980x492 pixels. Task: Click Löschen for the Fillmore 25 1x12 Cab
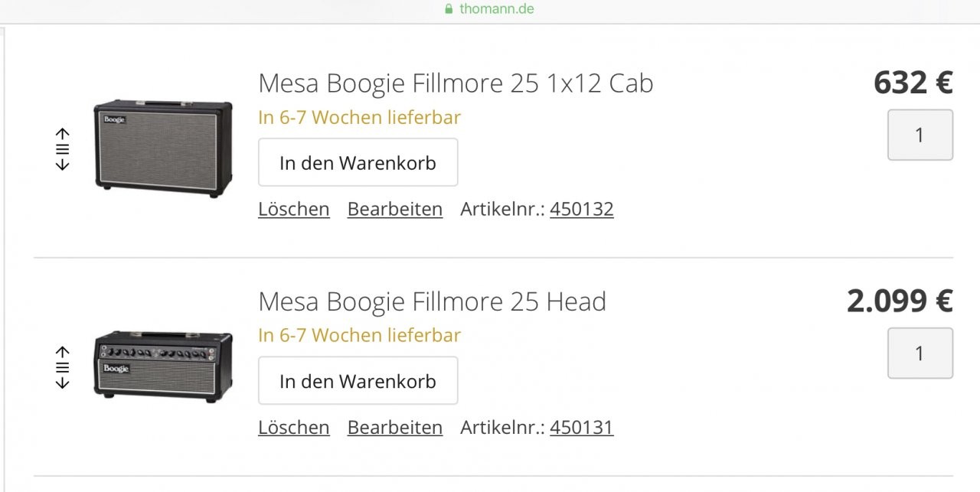tap(294, 209)
